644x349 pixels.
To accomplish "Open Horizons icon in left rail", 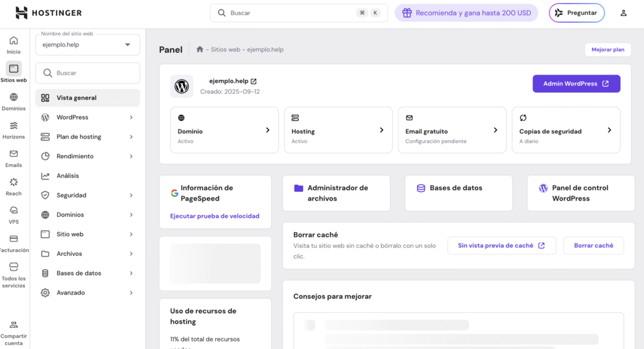I will (x=14, y=125).
